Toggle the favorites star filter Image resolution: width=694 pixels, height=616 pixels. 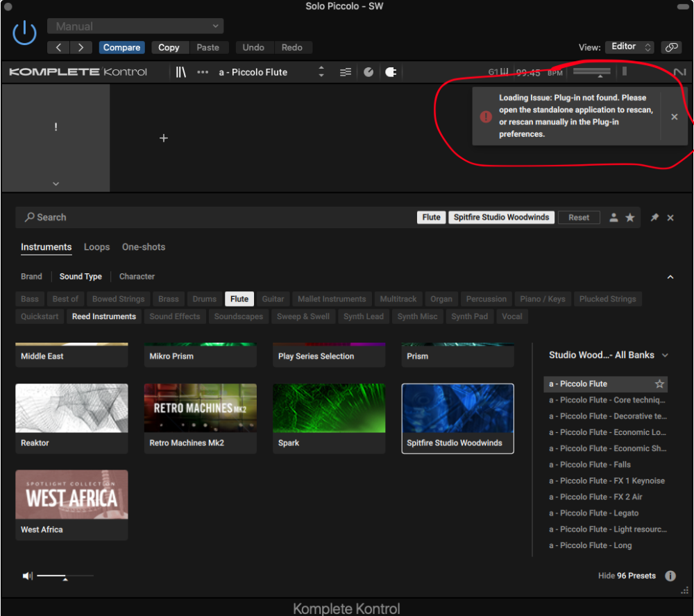coord(630,217)
